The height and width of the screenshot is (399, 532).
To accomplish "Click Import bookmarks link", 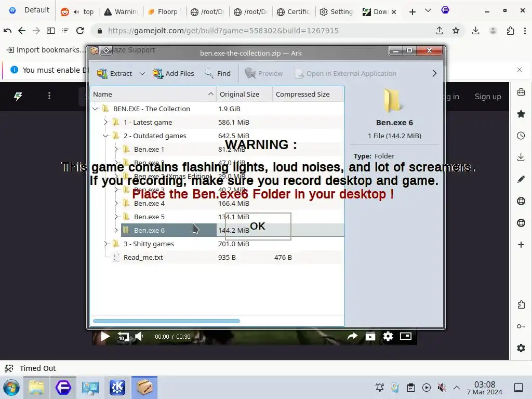I will click(46, 50).
